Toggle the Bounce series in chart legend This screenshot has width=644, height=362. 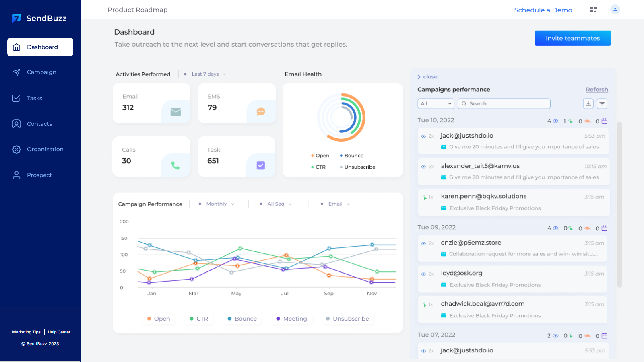click(242, 319)
